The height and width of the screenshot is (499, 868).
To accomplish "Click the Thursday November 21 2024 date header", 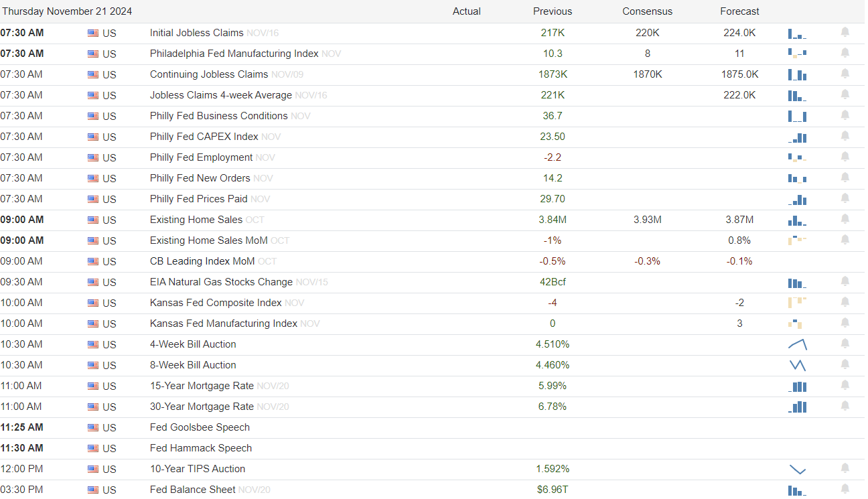I will pyautogui.click(x=67, y=11).
